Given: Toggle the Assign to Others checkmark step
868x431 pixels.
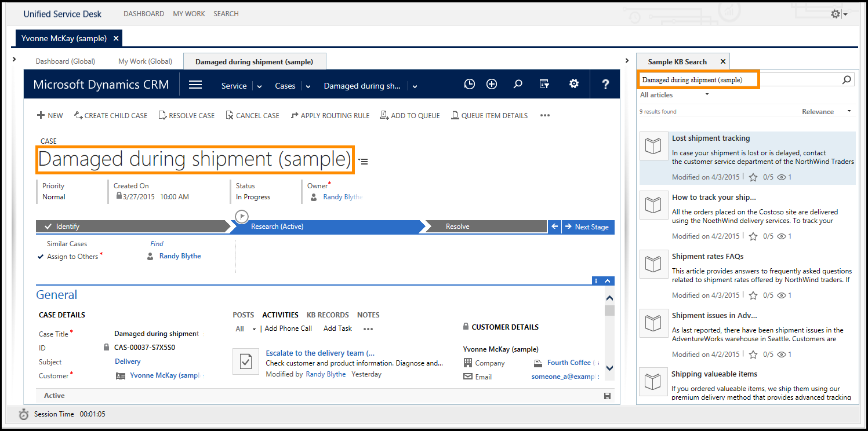Looking at the screenshot, I should [x=41, y=257].
